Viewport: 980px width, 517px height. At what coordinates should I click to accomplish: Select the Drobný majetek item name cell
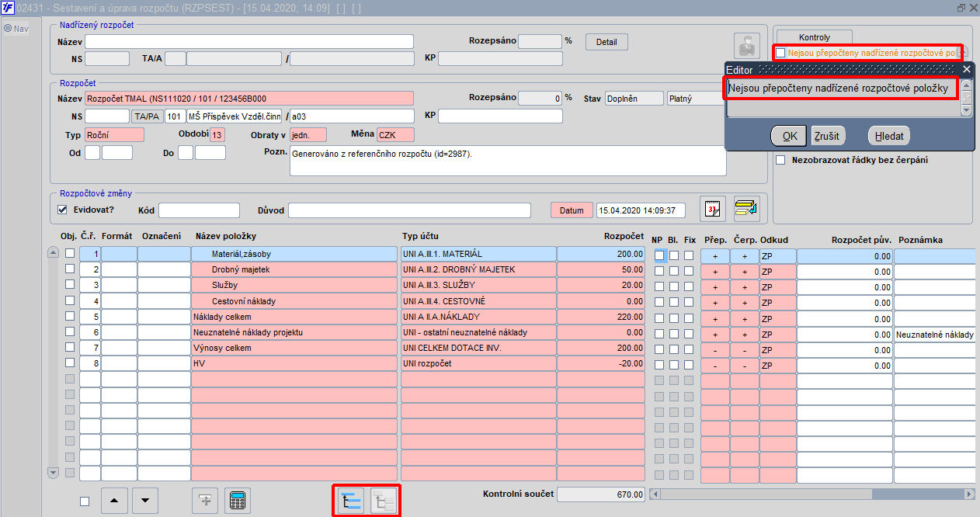(x=294, y=269)
